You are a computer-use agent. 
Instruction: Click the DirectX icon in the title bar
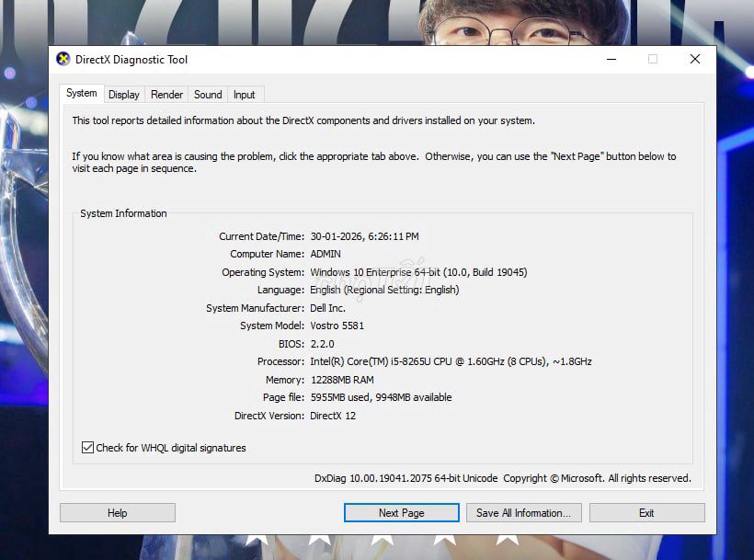coord(63,59)
